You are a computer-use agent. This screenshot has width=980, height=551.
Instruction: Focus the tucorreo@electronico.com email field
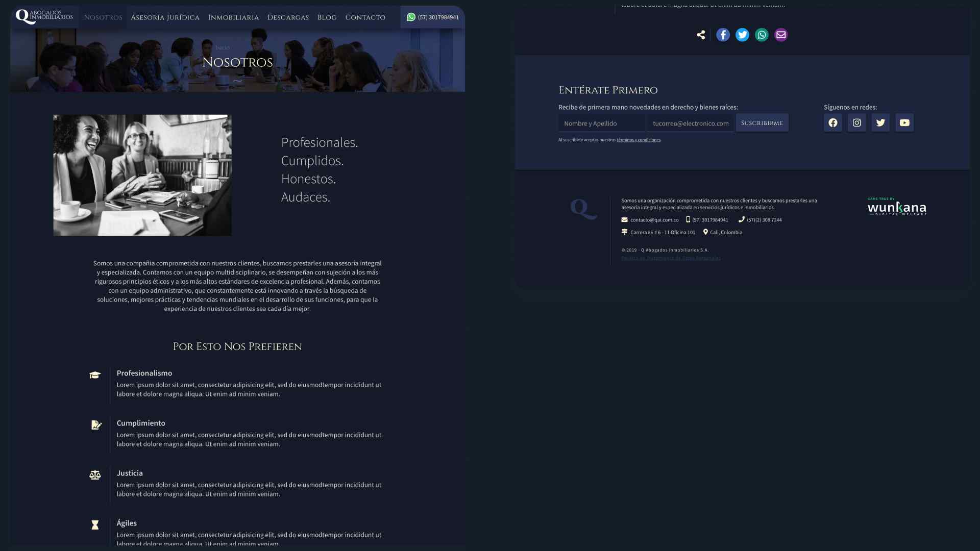coord(690,123)
